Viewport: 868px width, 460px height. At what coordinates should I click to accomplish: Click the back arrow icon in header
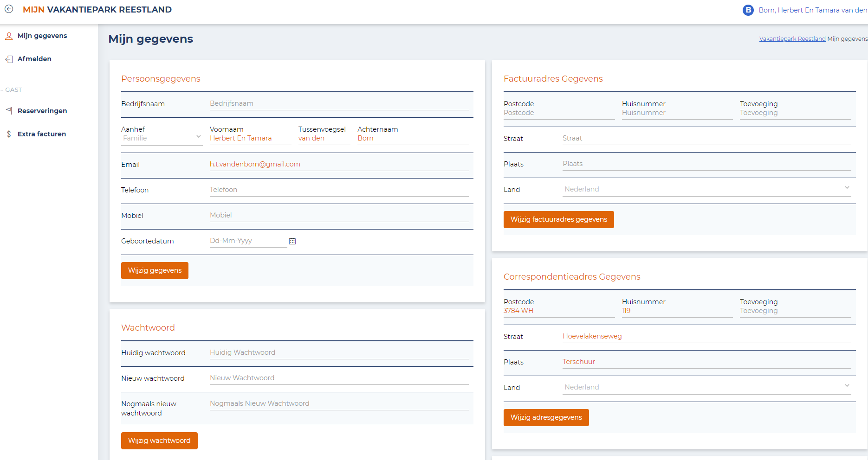[9, 9]
